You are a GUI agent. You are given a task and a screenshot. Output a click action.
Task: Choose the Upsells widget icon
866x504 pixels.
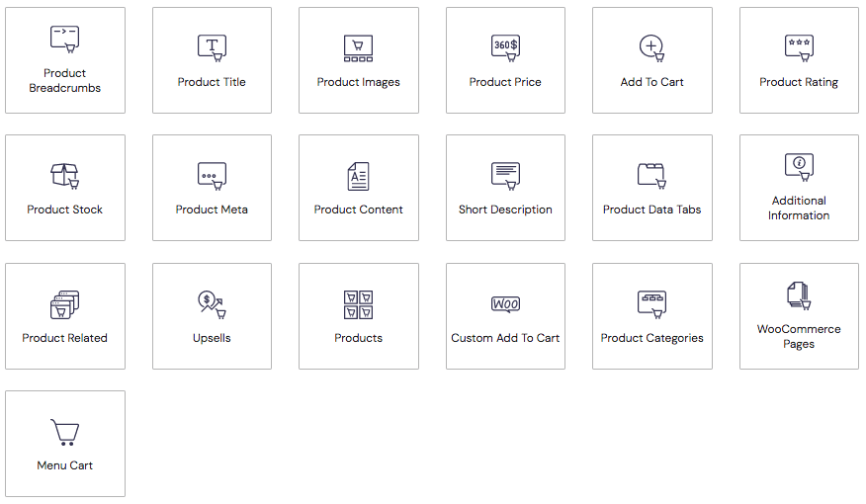(212, 304)
